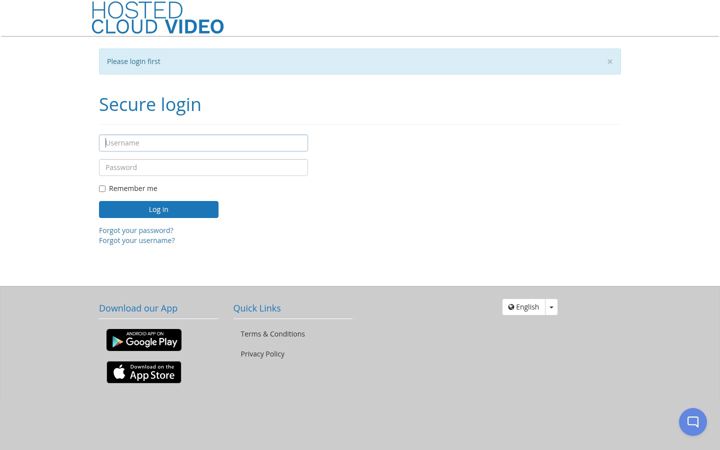The height and width of the screenshot is (450, 720).
Task: Get the app on Google Play
Action: click(x=144, y=340)
